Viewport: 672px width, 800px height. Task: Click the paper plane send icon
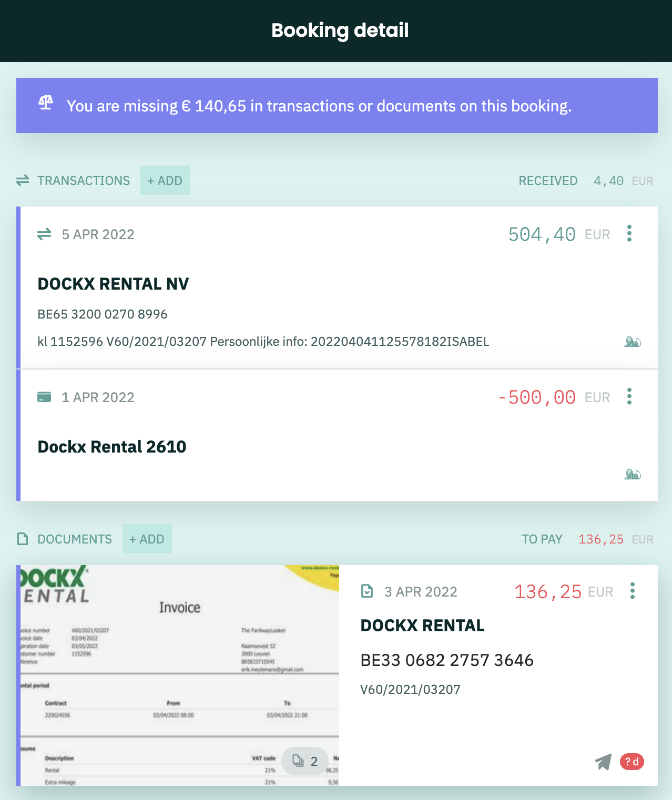pyautogui.click(x=603, y=762)
